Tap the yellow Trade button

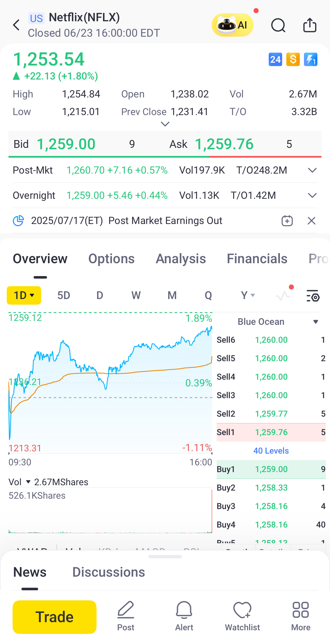55,617
